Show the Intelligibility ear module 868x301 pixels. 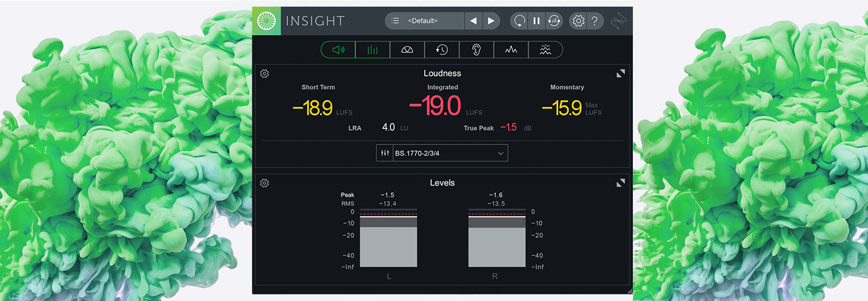[x=476, y=50]
